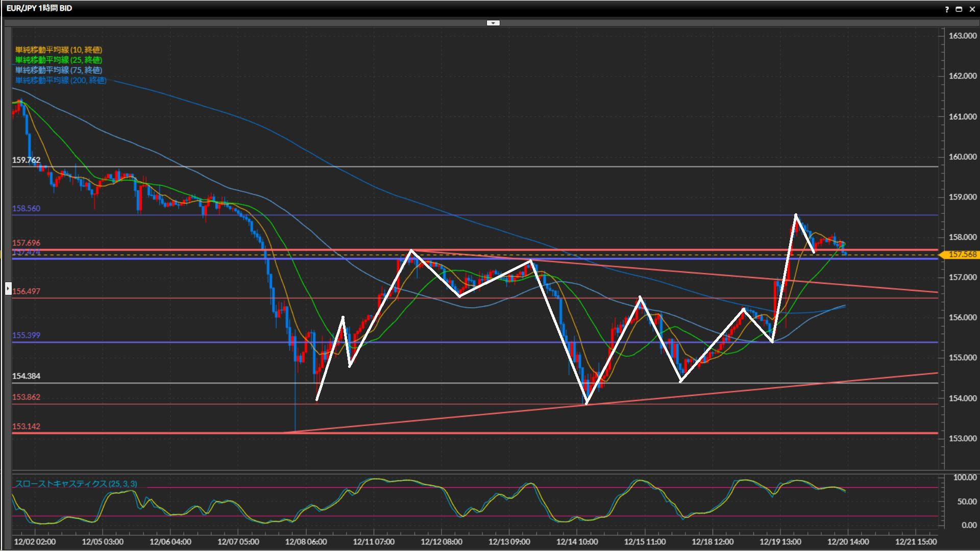The width and height of the screenshot is (980, 551).
Task: Select the 200-period moving average label
Action: (x=60, y=80)
